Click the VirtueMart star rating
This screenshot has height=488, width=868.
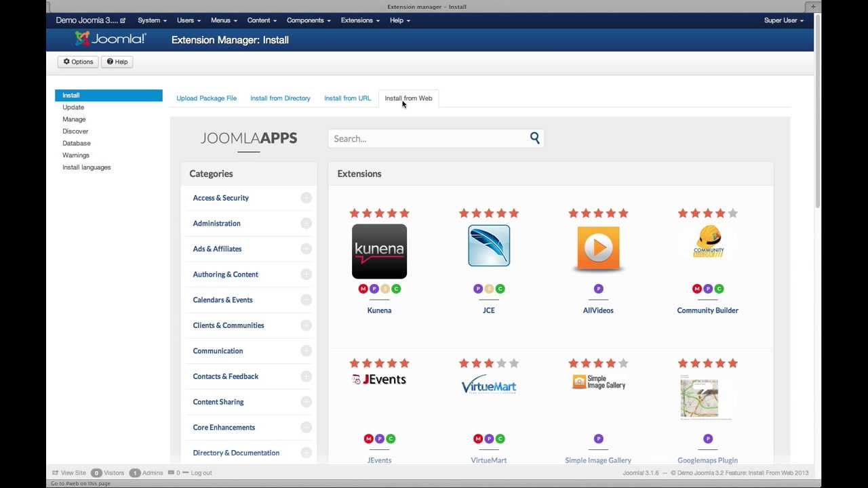coord(489,363)
